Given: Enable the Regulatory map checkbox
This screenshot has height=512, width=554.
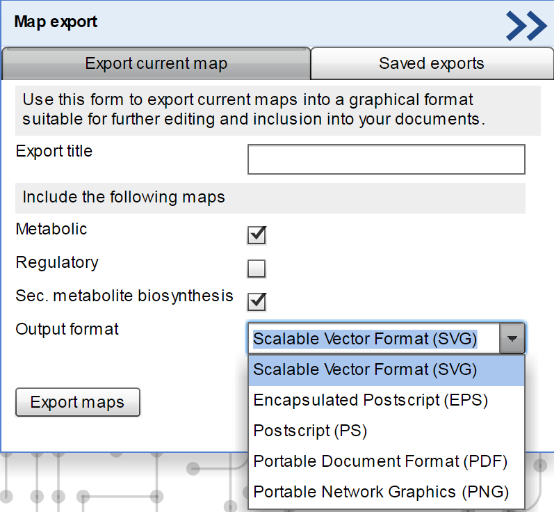Looking at the screenshot, I should 257,269.
